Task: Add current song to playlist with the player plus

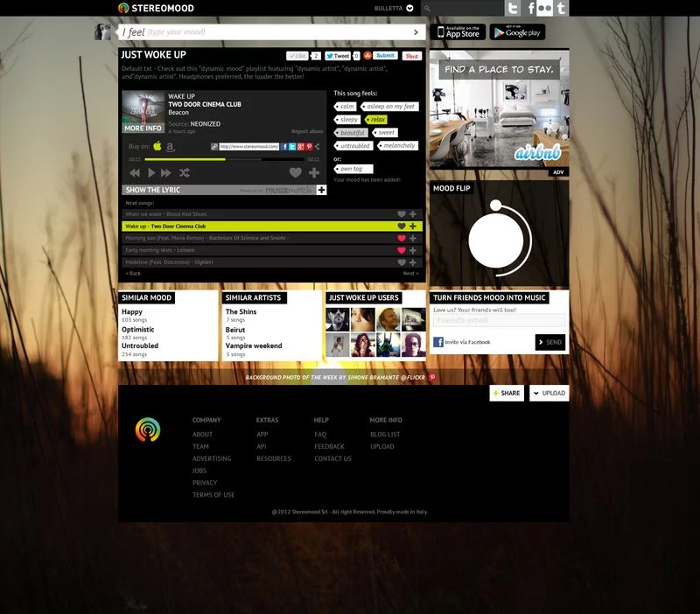Action: point(314,172)
